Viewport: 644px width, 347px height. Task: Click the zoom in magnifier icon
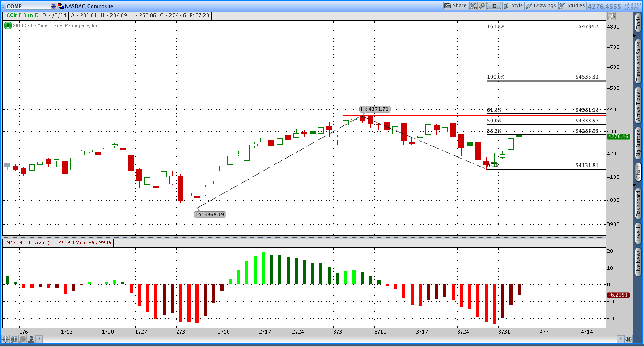tap(14, 339)
